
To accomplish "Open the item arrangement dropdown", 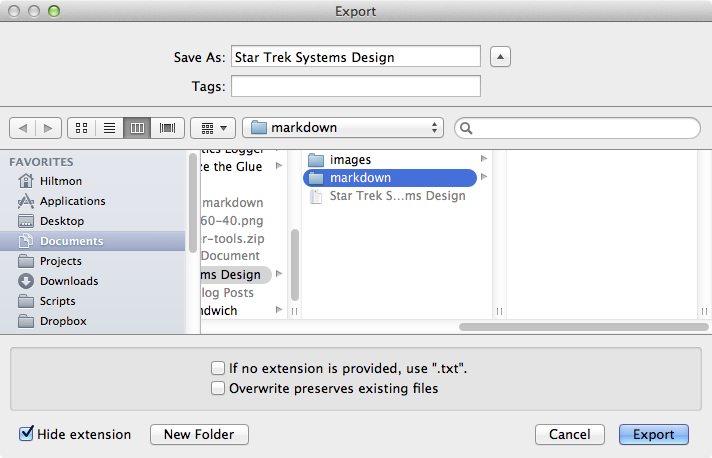I will (213, 128).
